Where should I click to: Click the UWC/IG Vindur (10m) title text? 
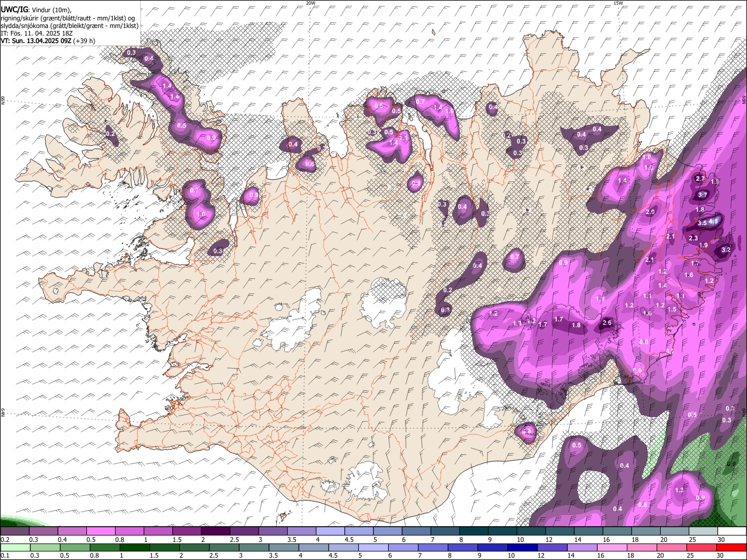(x=36, y=10)
